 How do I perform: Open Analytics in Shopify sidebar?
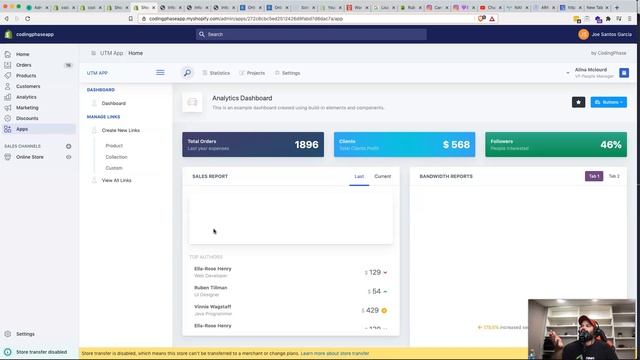(x=26, y=97)
